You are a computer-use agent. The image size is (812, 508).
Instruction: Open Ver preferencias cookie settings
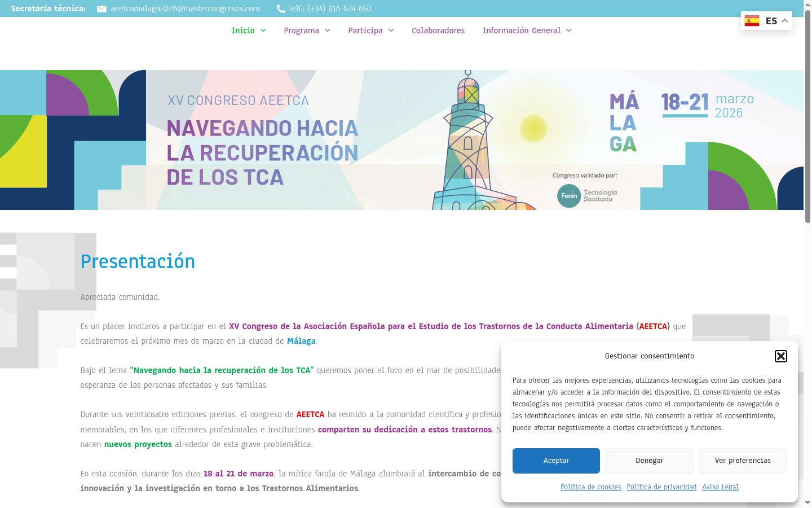coord(743,461)
